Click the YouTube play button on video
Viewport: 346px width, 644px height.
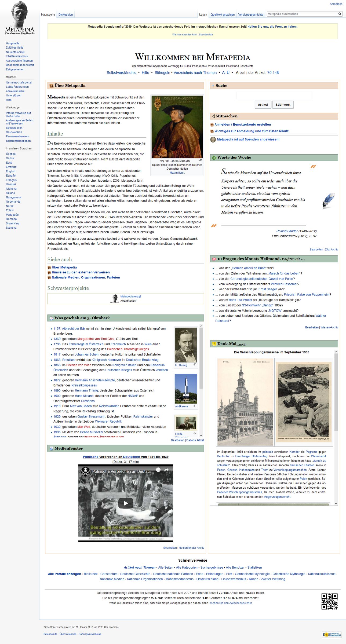tap(126, 503)
